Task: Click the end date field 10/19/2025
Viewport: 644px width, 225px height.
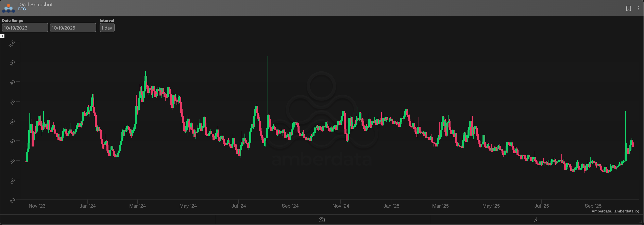Action: pos(73,28)
